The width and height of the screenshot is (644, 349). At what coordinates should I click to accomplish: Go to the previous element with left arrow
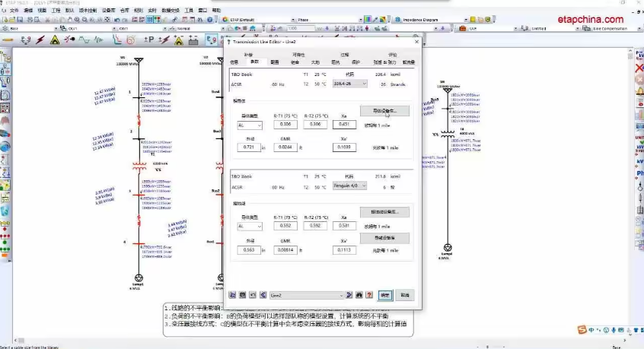pyautogui.click(x=263, y=294)
